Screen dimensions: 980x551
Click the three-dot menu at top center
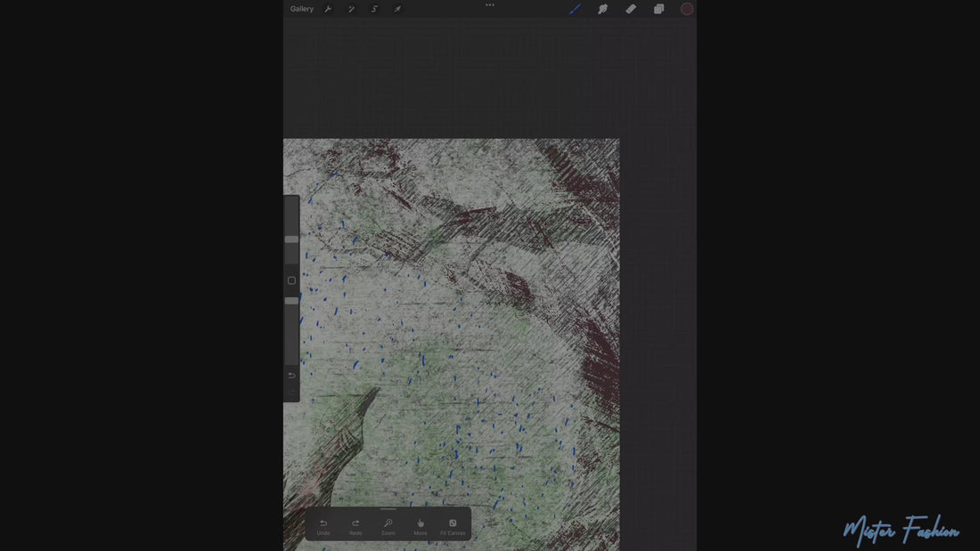click(x=490, y=4)
